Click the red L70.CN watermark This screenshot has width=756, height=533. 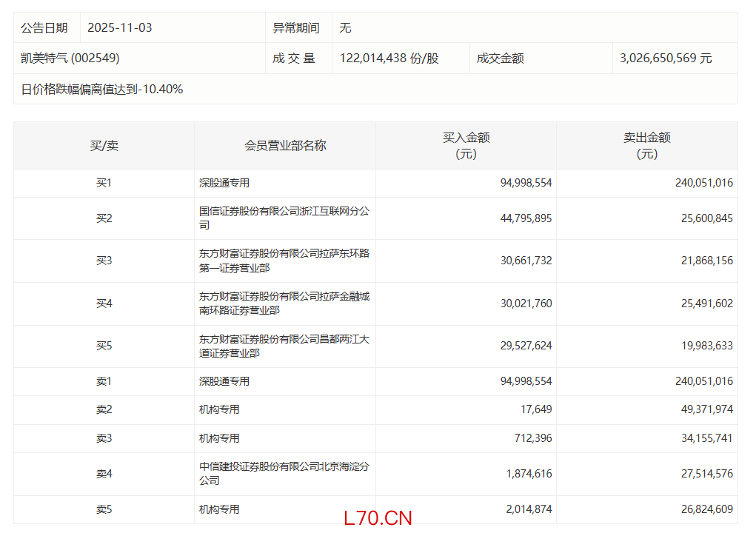click(378, 517)
